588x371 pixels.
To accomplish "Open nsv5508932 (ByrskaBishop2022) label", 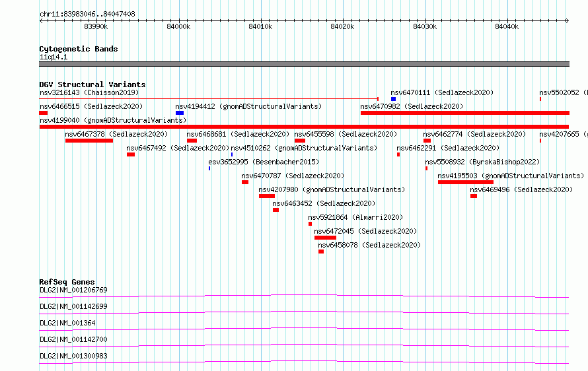I will [x=482, y=162].
